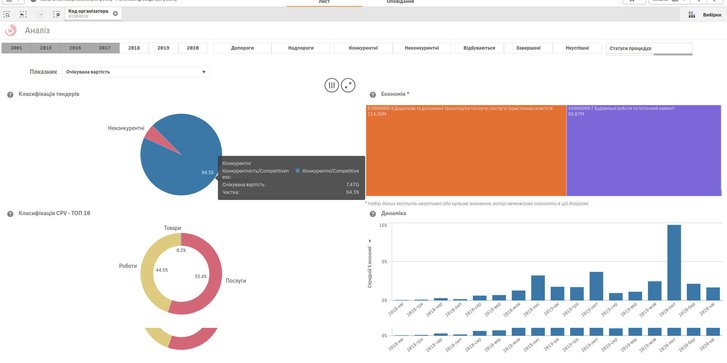
Task: Expand the Статуси процедур filter list
Action: click(649, 49)
